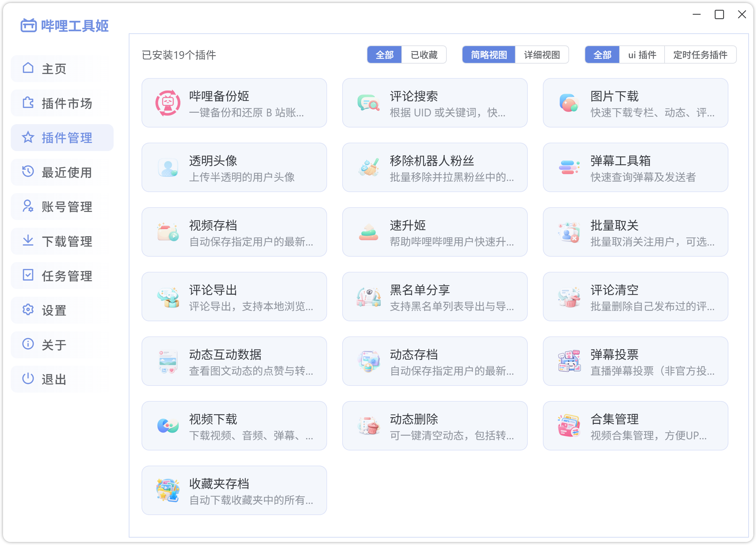Click the 哔哩备份姬 plugin icon
756x545 pixels.
pyautogui.click(x=168, y=103)
